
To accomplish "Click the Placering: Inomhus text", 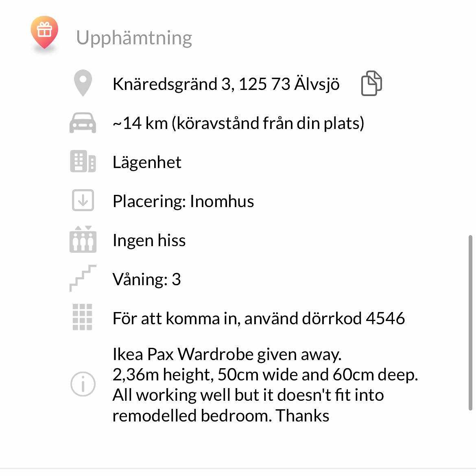I will pos(183,201).
